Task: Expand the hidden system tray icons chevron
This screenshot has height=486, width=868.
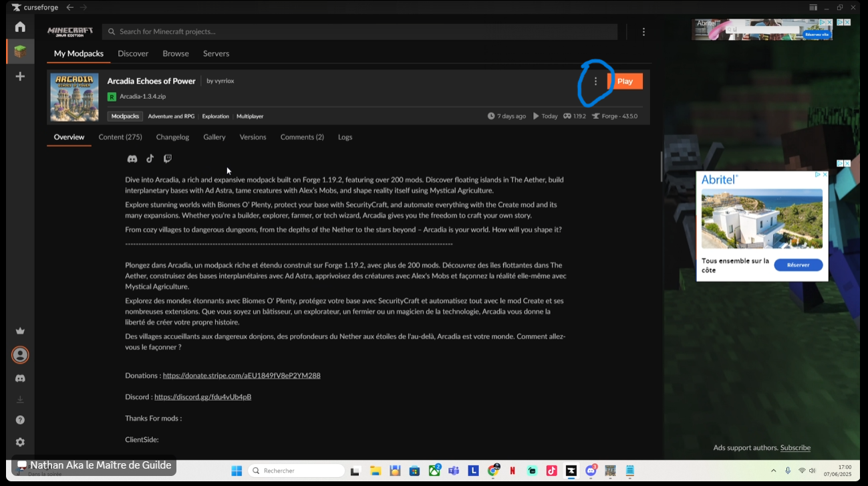Action: [774, 471]
